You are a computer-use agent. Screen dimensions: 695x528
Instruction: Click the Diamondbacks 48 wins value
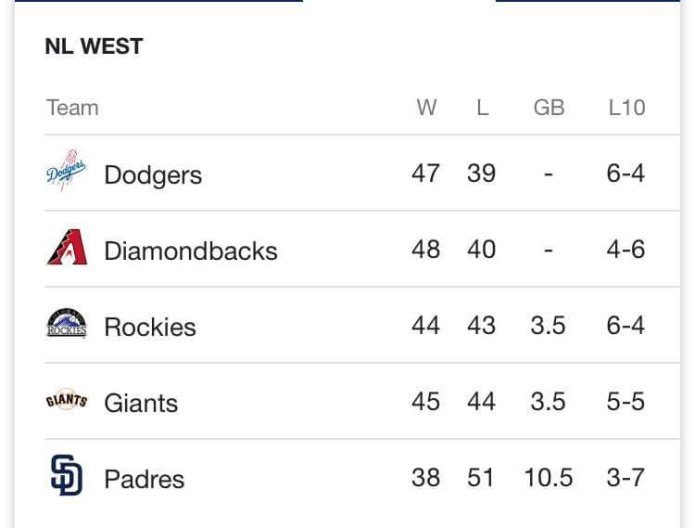pos(426,250)
